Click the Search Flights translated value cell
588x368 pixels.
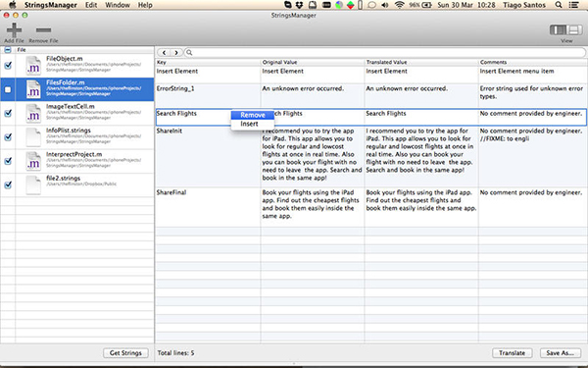coord(421,117)
